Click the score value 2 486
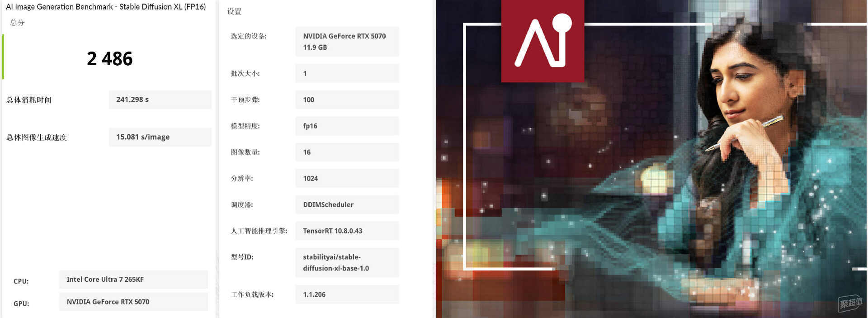The height and width of the screenshot is (318, 868). [x=109, y=59]
